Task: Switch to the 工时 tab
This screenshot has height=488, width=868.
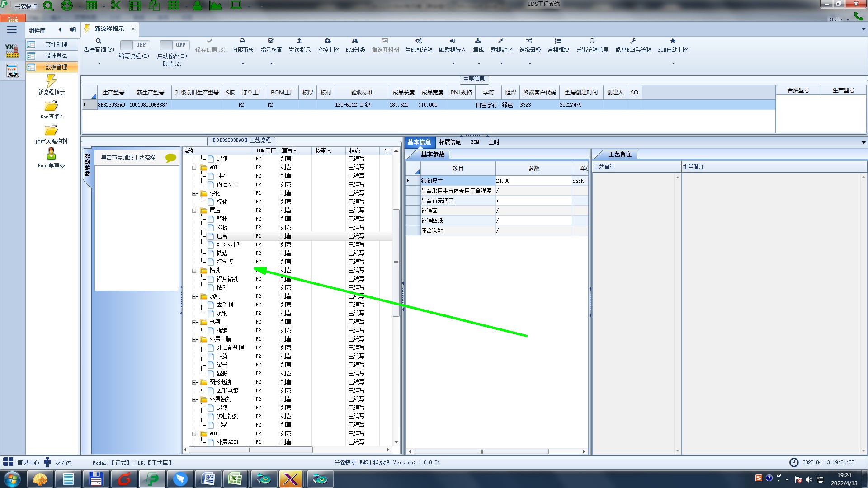Action: [494, 142]
